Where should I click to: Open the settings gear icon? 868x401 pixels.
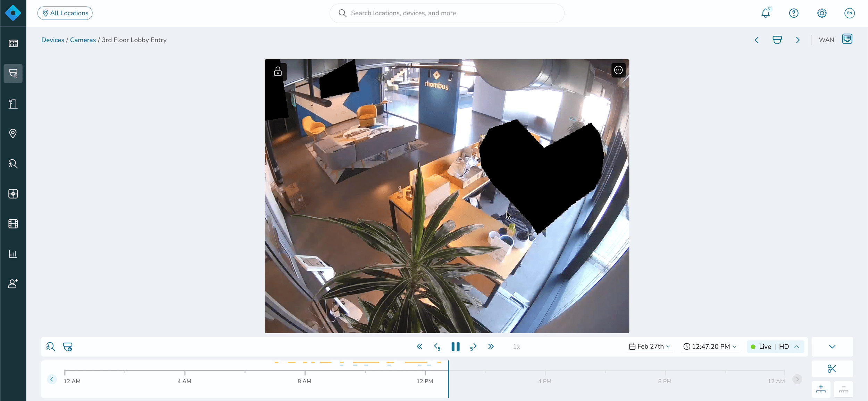[x=822, y=13]
